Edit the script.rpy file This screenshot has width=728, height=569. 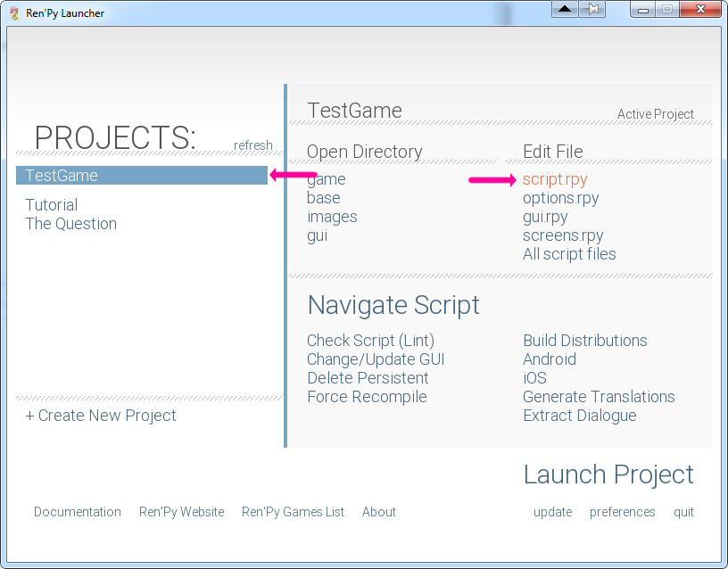[x=555, y=179]
